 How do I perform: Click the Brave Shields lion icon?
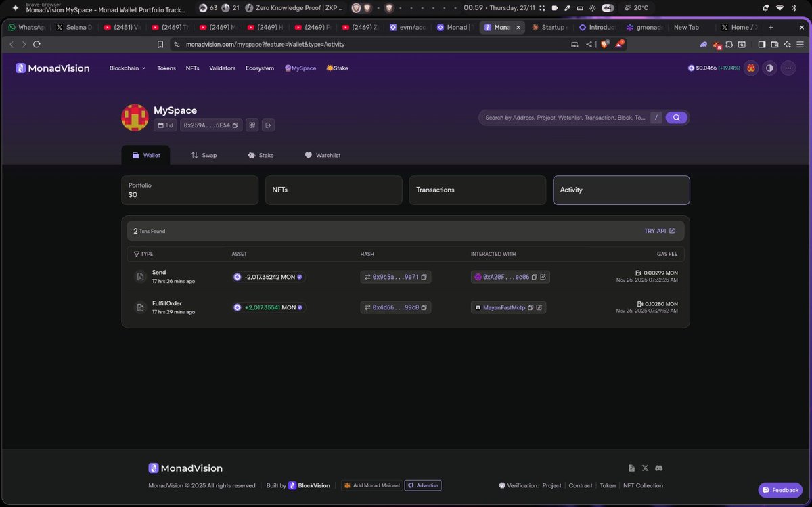click(604, 44)
